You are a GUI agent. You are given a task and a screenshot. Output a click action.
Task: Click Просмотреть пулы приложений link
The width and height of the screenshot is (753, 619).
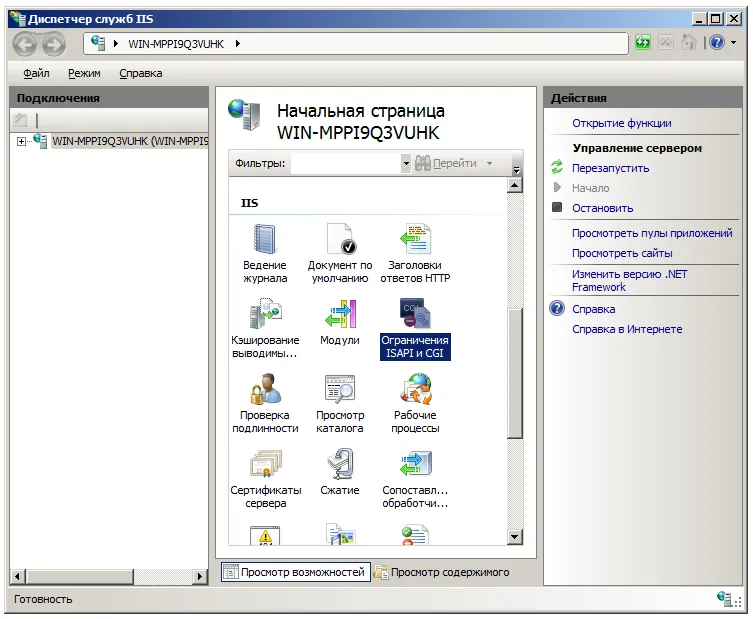pos(652,233)
